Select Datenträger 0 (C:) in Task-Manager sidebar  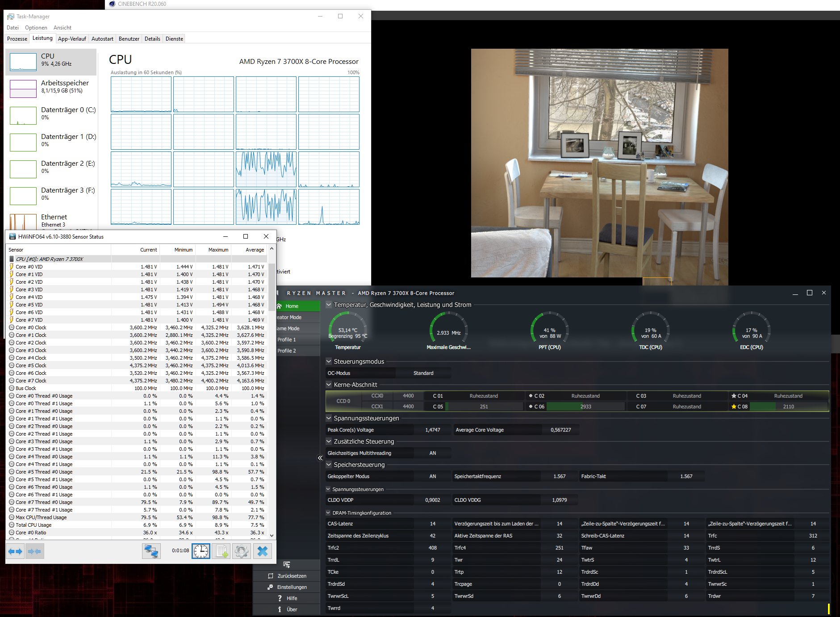click(51, 115)
